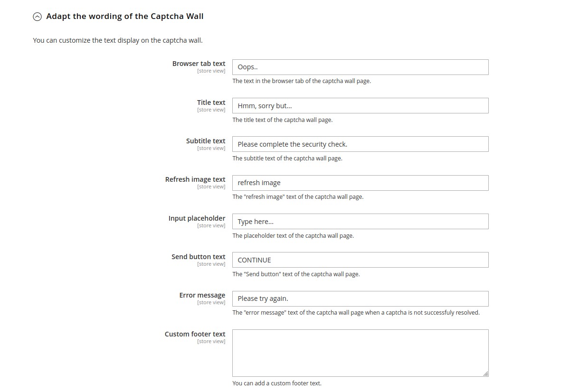Click the Custom footer text label
Image resolution: width=570 pixels, height=392 pixels.
tap(195, 334)
